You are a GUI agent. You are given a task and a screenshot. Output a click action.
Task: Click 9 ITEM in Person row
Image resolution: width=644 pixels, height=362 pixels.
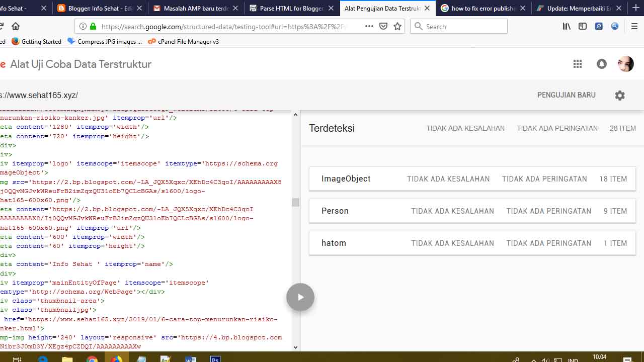(x=615, y=211)
